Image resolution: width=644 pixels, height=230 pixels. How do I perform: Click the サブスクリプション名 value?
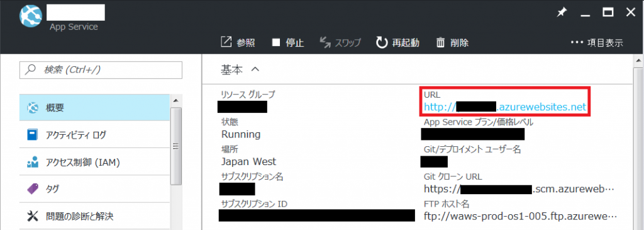(237, 189)
